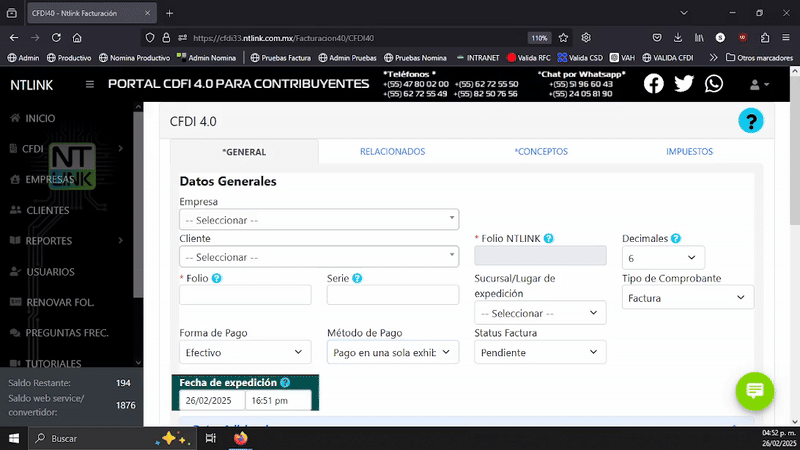Viewport: 800px width, 450px height.
Task: Open VALIDA CFDI bookmark
Action: coord(668,58)
